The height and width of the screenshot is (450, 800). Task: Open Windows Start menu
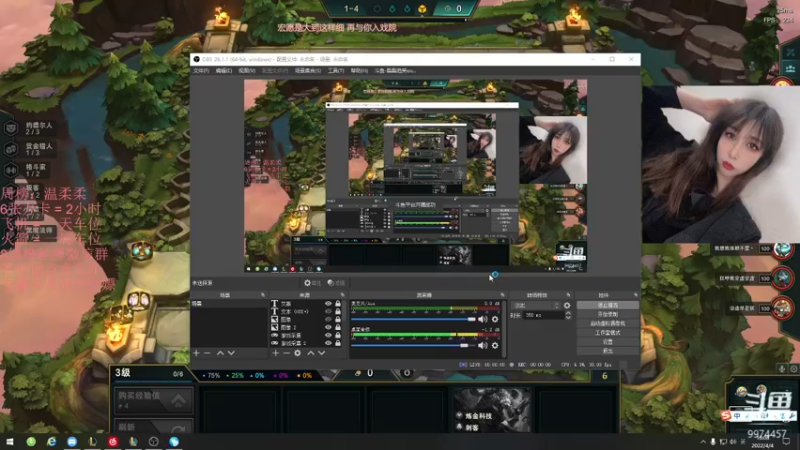10,441
